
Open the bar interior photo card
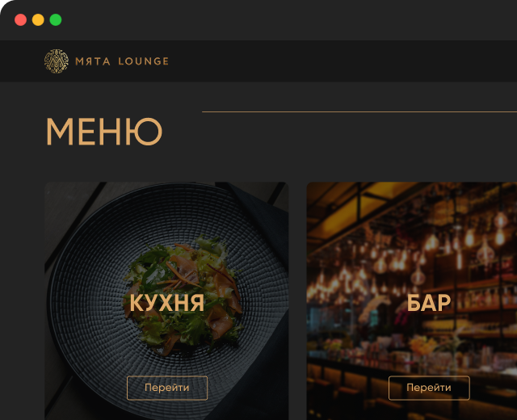coord(412,301)
